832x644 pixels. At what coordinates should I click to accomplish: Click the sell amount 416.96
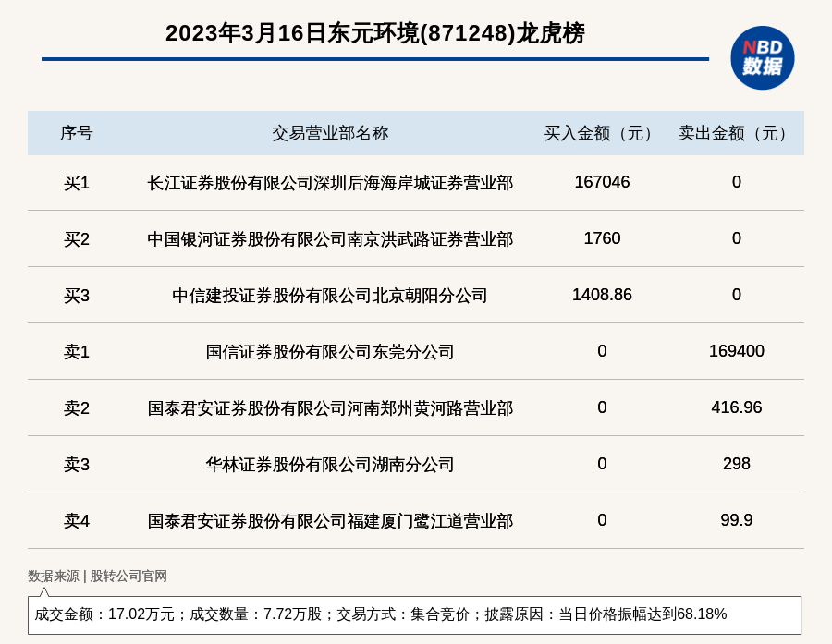pyautogui.click(x=736, y=407)
